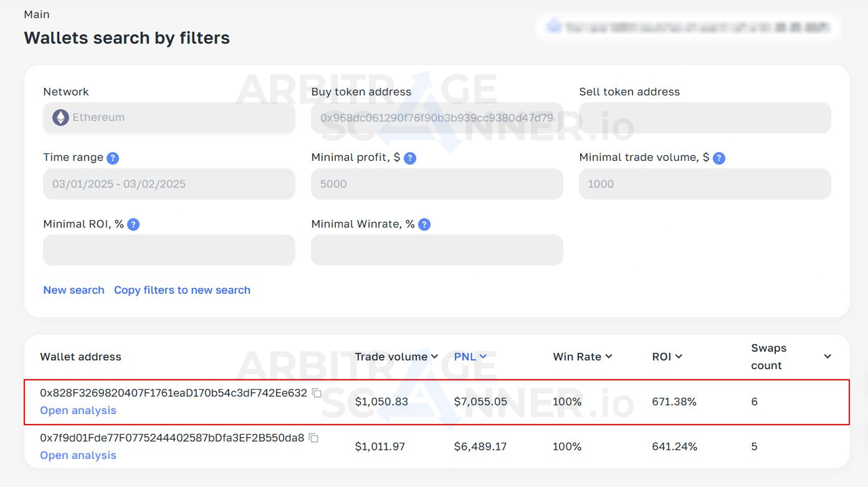Sort table by Trade volume

397,357
